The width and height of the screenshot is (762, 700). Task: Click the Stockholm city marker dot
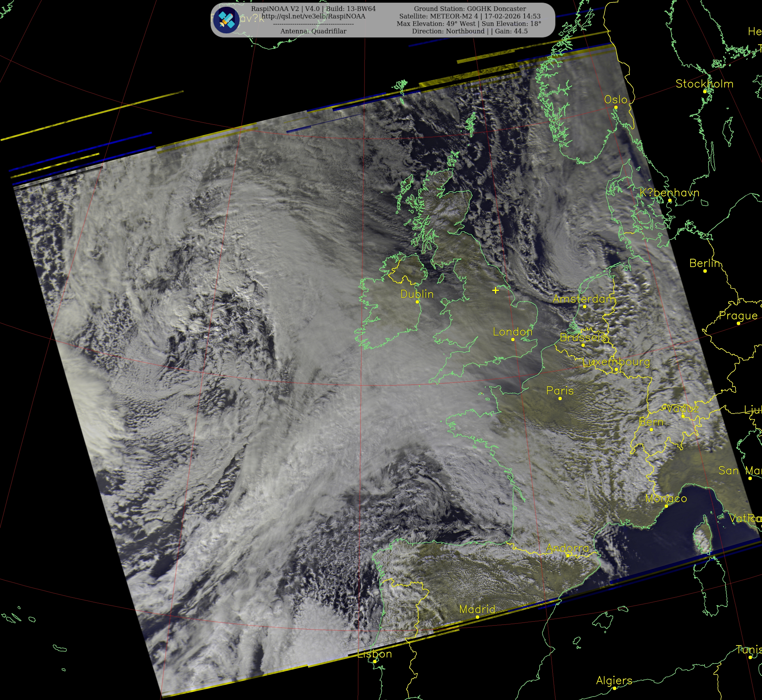pyautogui.click(x=705, y=91)
